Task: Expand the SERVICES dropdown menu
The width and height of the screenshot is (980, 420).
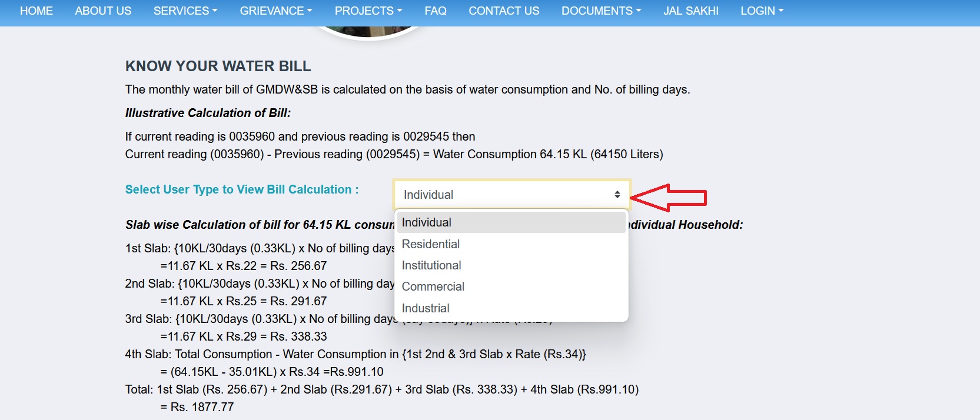Action: click(x=185, y=11)
